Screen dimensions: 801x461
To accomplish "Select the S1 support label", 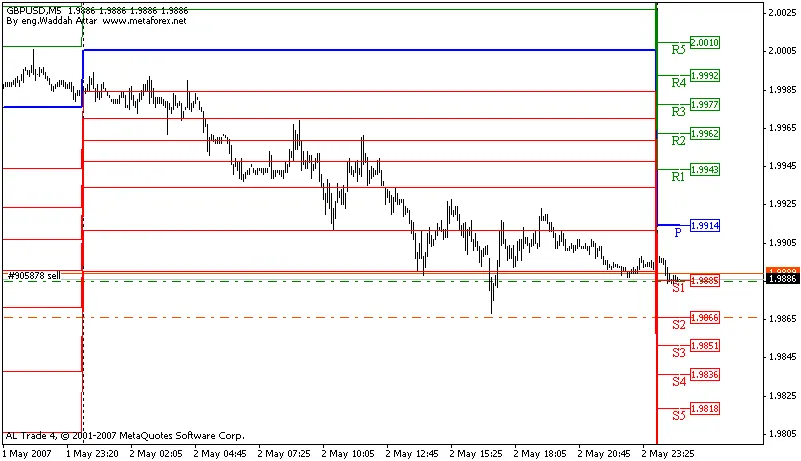I will click(678, 288).
